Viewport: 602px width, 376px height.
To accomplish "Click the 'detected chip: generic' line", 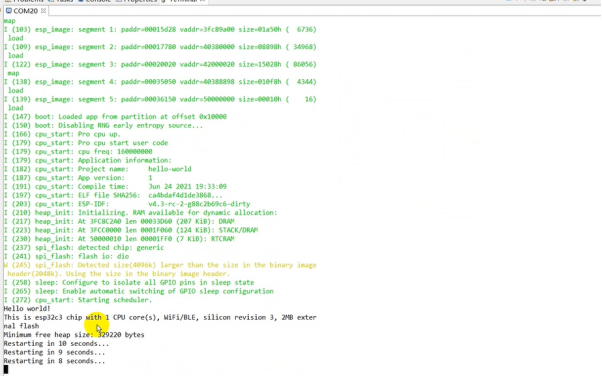I will [x=84, y=247].
